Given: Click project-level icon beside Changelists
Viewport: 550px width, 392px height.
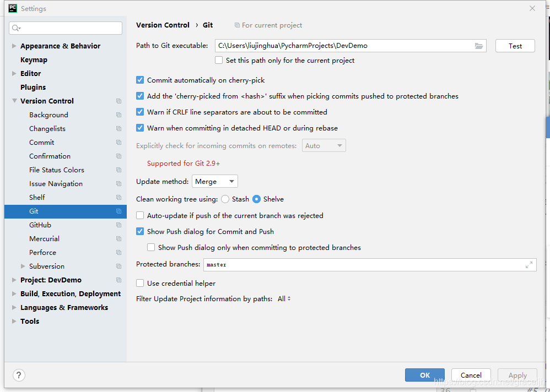Looking at the screenshot, I should coord(118,129).
